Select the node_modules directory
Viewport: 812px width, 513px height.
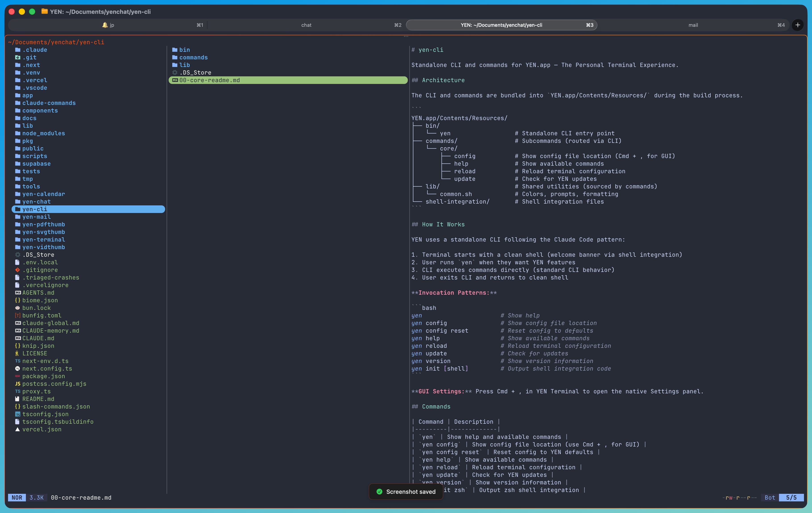point(43,133)
